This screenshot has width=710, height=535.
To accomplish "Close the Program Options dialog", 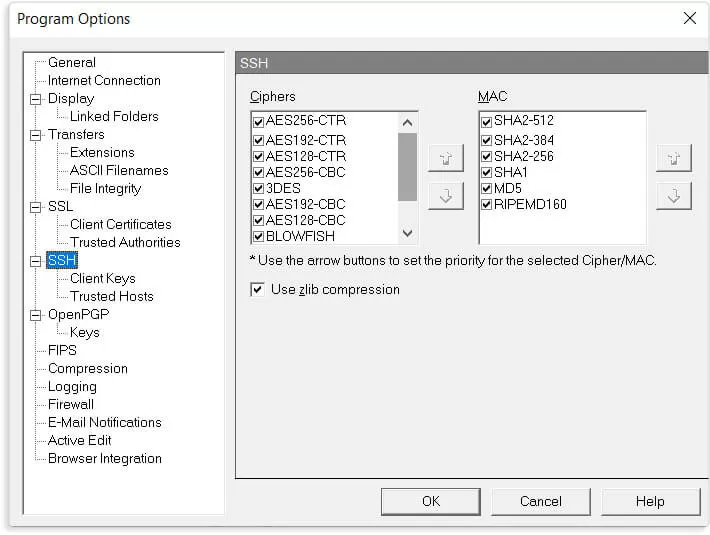I will click(689, 18).
